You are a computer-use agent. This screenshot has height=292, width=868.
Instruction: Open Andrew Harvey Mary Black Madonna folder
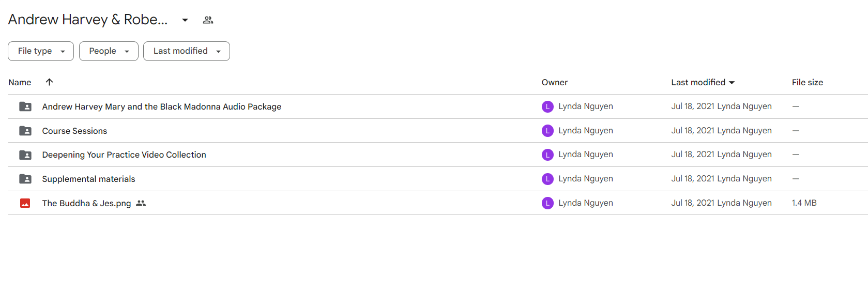point(161,106)
